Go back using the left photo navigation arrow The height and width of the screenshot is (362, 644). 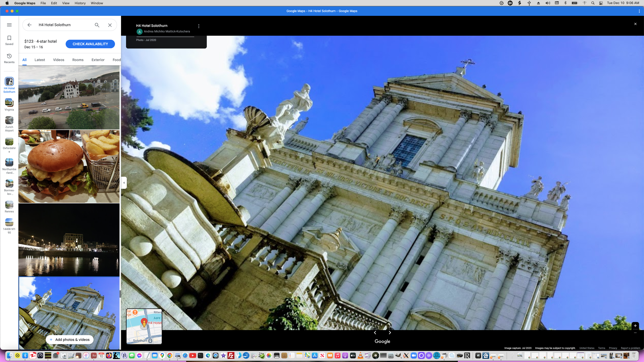point(375,333)
